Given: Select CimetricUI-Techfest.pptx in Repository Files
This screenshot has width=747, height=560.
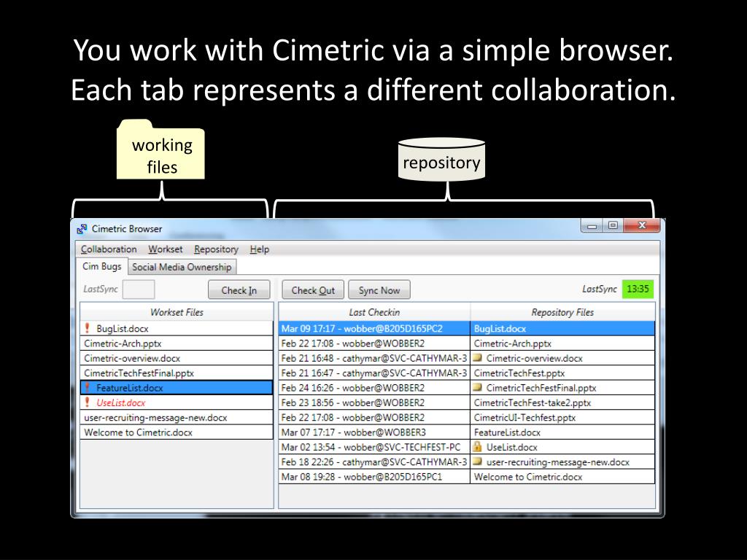Looking at the screenshot, I should [x=562, y=417].
